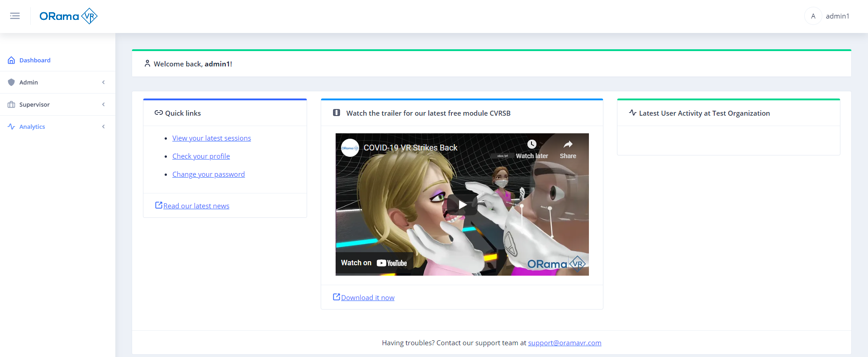Click the video Share arrow icon
The image size is (868, 357).
point(568,144)
